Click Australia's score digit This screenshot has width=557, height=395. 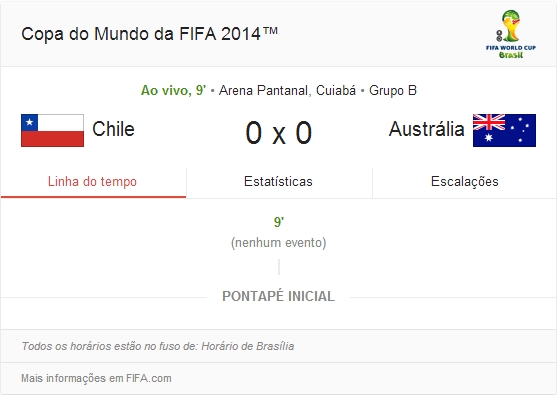[304, 133]
